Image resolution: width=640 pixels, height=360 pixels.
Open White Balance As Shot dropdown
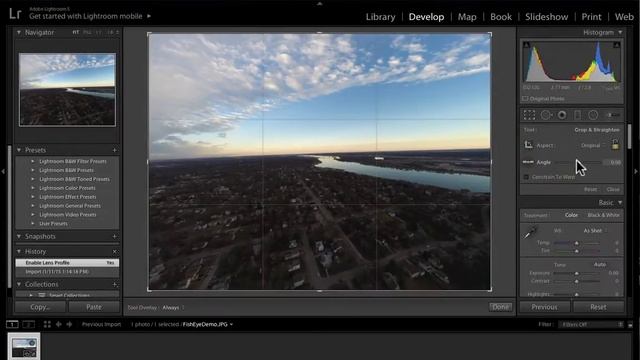click(595, 231)
